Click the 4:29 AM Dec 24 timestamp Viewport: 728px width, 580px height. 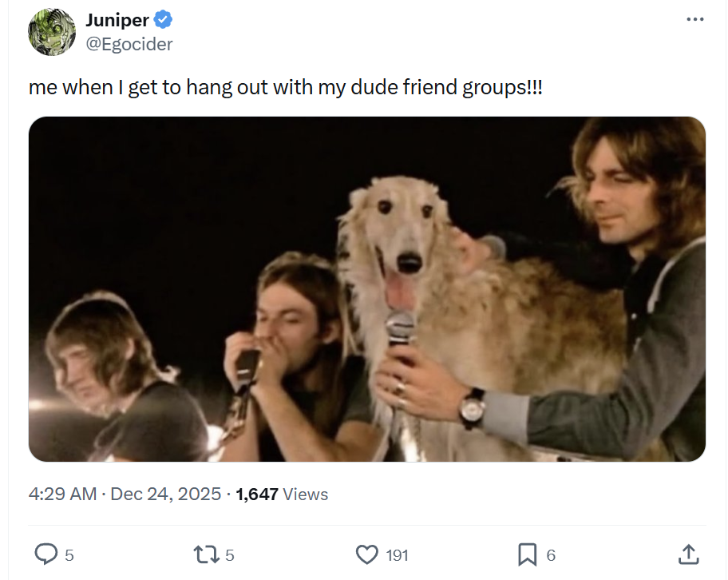click(125, 494)
